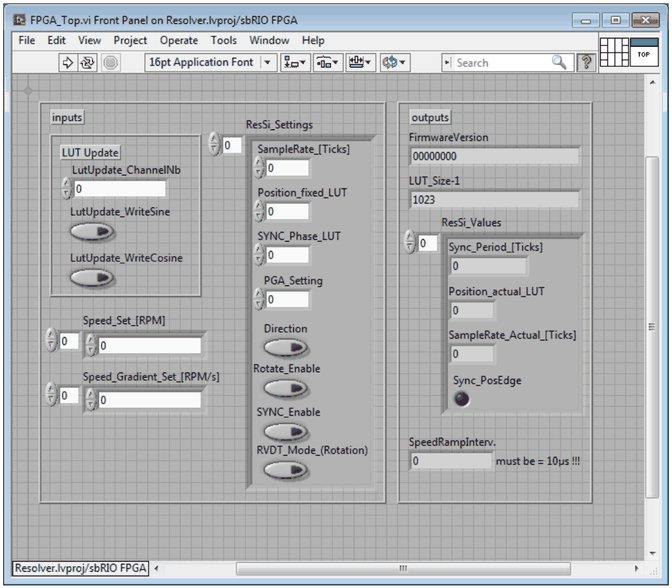
Task: Click the SampleRate_[Ticks] input field
Action: pos(287,168)
